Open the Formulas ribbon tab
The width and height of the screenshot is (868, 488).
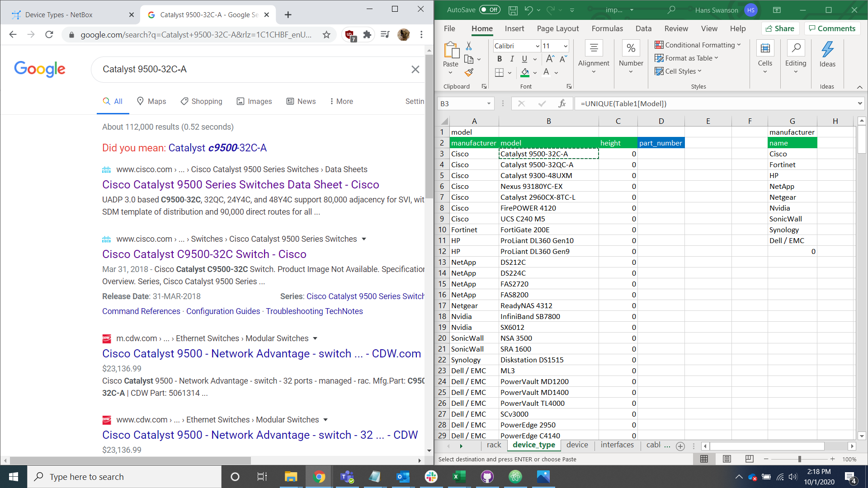(607, 28)
